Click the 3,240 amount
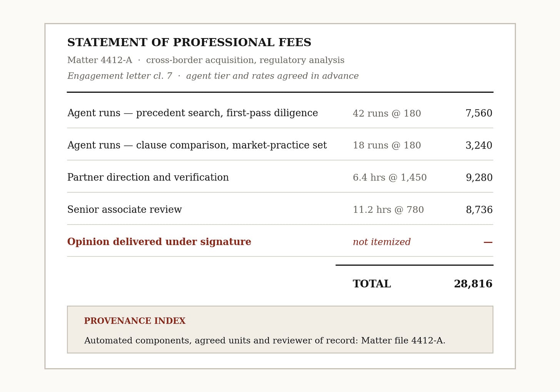 pos(479,145)
